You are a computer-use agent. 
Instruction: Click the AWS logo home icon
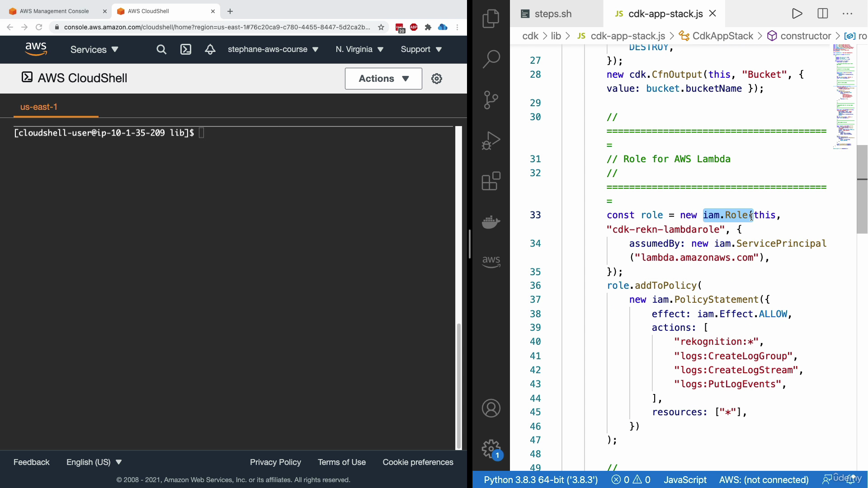coord(36,49)
